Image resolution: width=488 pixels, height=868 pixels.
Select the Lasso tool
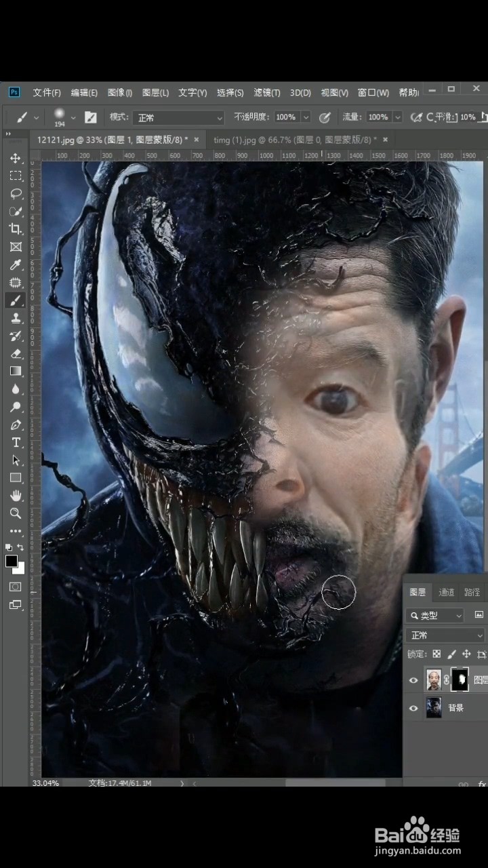coord(16,193)
